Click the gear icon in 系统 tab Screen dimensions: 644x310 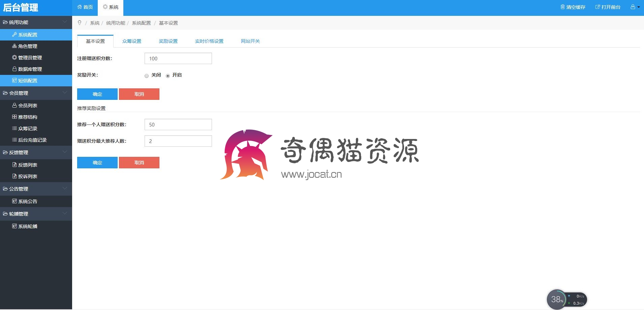click(x=105, y=7)
